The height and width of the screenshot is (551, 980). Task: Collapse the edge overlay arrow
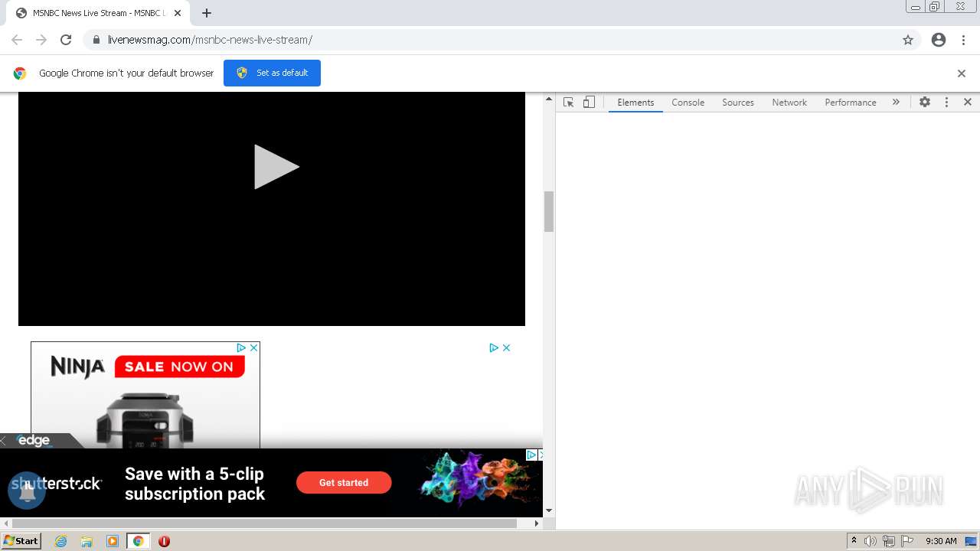[x=4, y=441]
